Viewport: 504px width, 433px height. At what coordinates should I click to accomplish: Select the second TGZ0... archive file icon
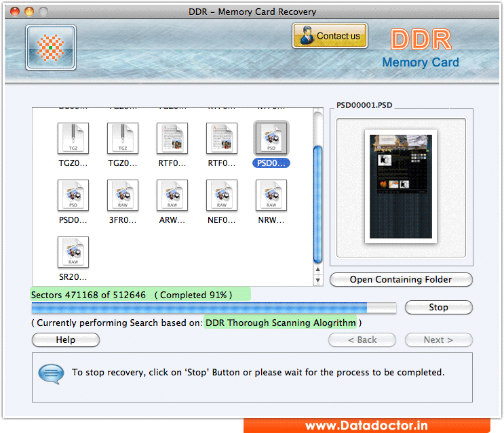(123, 138)
